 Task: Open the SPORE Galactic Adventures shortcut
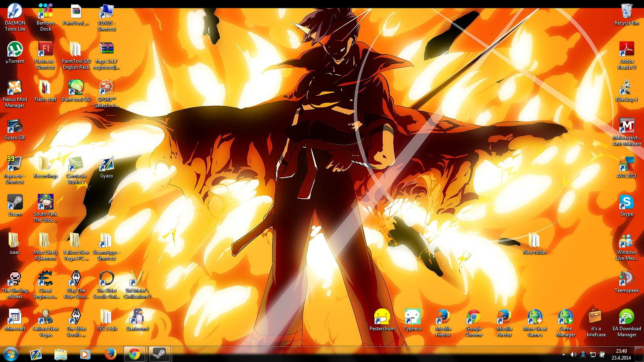click(107, 94)
